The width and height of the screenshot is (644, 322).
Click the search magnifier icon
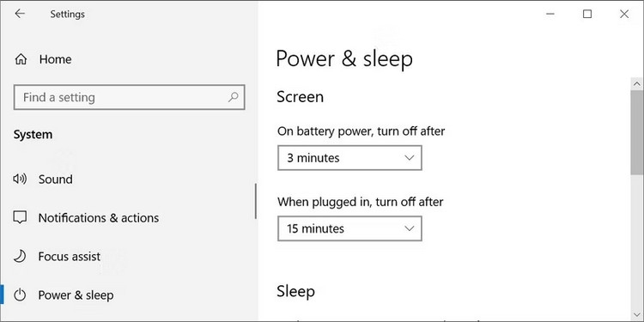click(234, 97)
